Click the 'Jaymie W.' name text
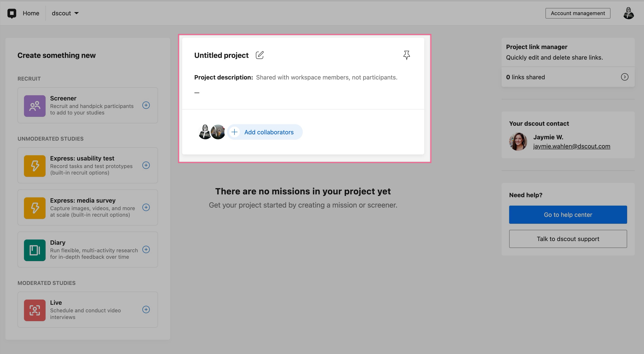This screenshot has width=644, height=354. (548, 137)
